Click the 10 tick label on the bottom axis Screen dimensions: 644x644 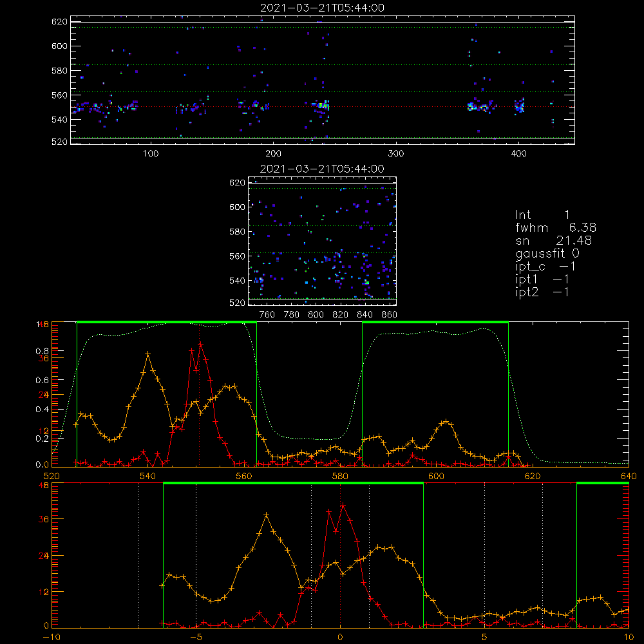pyautogui.click(x=629, y=637)
